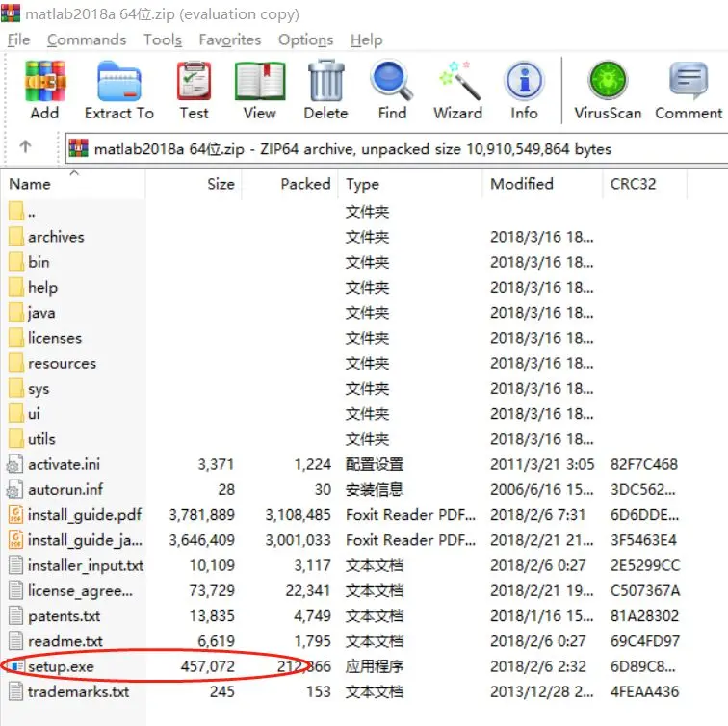
Task: Run VirusScan from the toolbar
Action: (x=608, y=80)
